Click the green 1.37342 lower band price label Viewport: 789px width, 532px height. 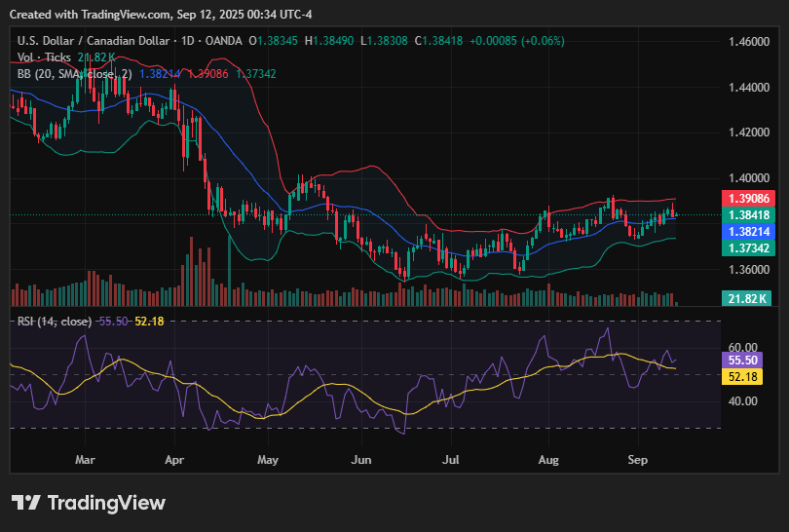pyautogui.click(x=748, y=248)
